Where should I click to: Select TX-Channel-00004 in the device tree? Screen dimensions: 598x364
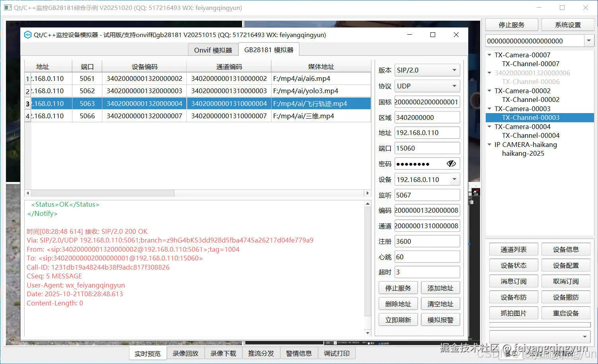[531, 135]
